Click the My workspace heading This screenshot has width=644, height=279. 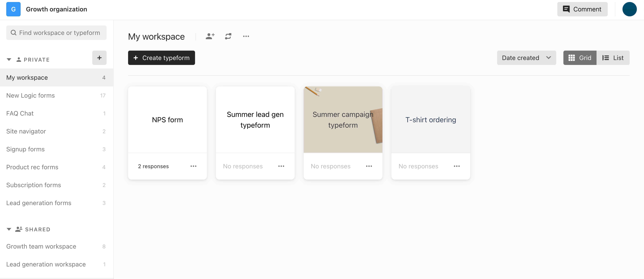coord(156,36)
